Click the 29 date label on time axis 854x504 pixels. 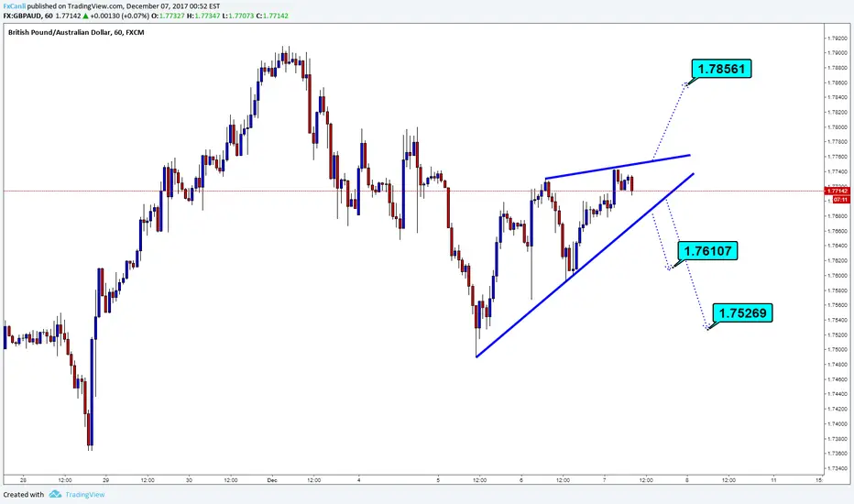(x=105, y=480)
